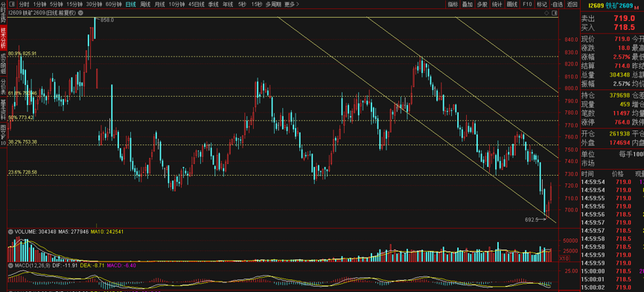644x292 pixels.
Task: Select the 5分钟 period
Action: [57, 4]
